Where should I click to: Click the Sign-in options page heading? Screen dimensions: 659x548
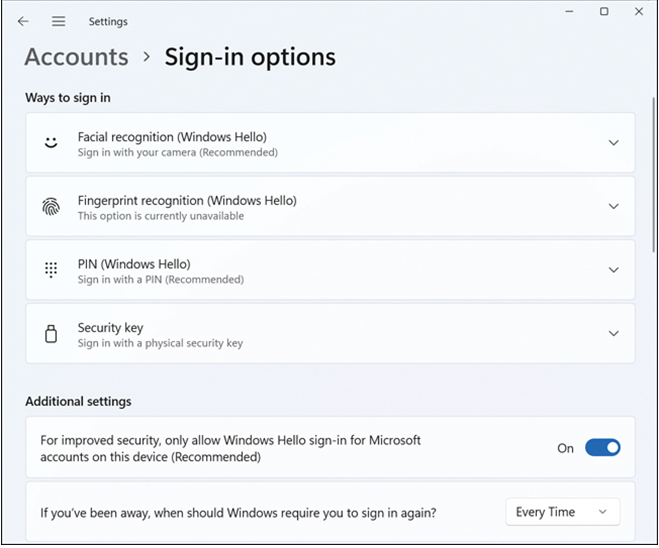tap(250, 57)
